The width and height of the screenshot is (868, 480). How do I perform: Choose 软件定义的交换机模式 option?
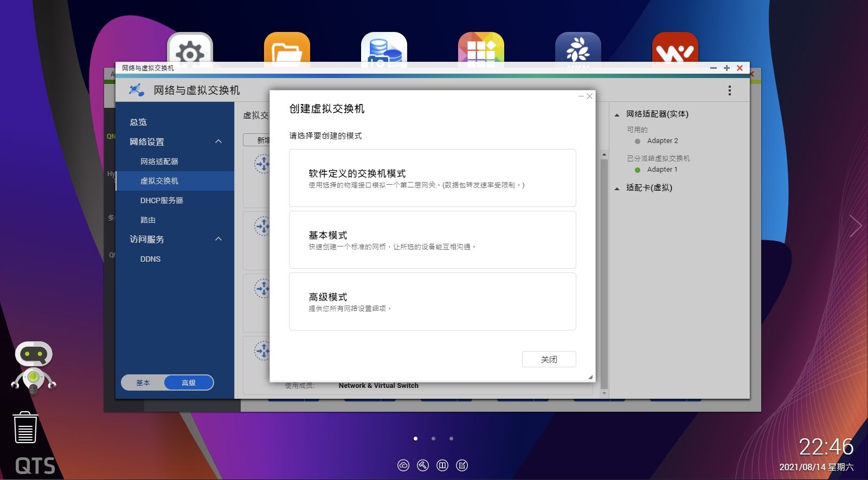click(432, 178)
